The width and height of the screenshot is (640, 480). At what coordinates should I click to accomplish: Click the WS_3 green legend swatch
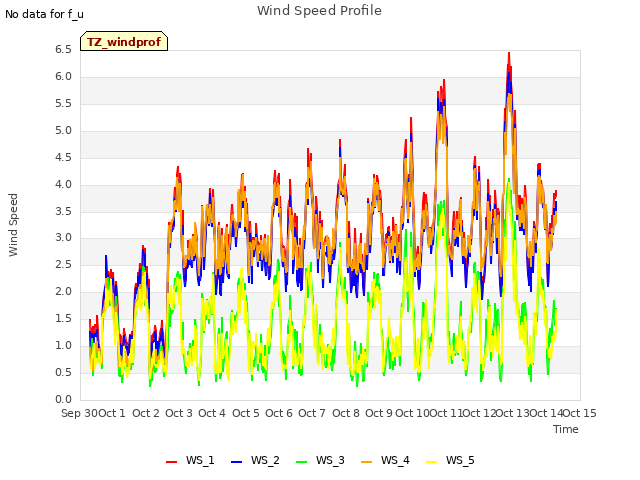point(302,462)
